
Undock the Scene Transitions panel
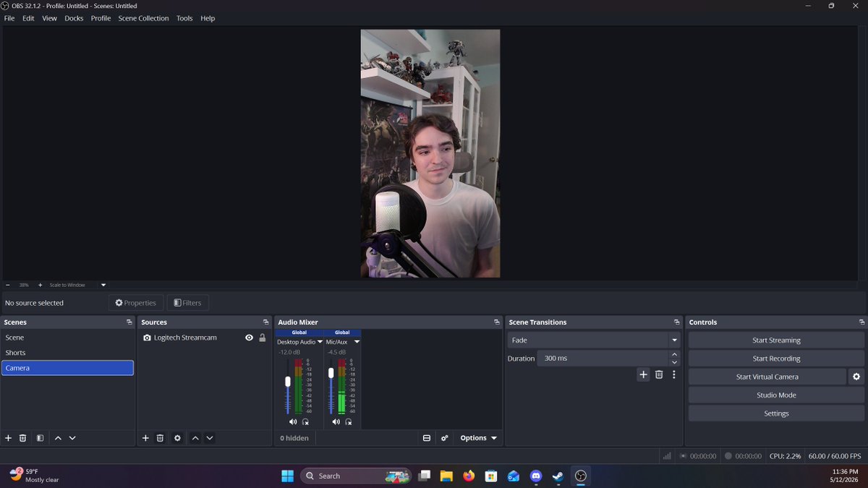(677, 322)
